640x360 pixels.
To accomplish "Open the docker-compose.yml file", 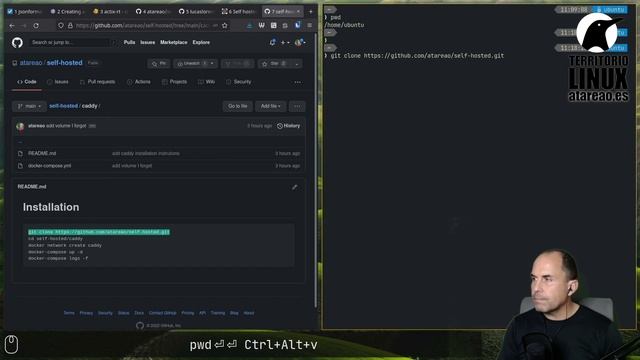I will pos(49,166).
